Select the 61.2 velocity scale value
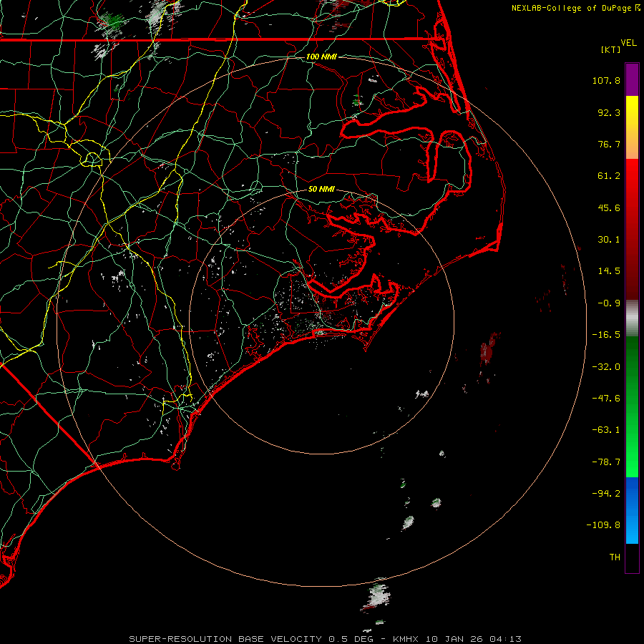The image size is (644, 644). coord(609,176)
